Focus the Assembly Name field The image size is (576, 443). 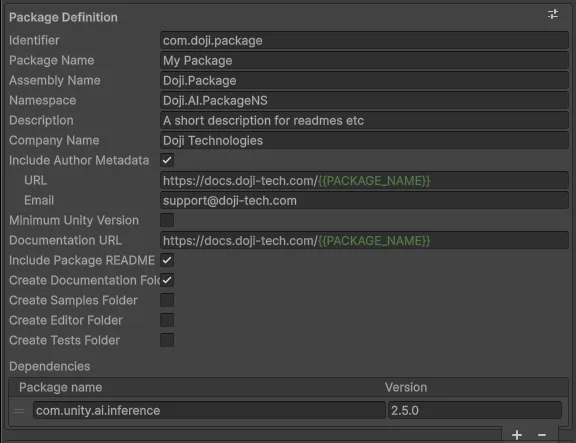click(x=364, y=80)
